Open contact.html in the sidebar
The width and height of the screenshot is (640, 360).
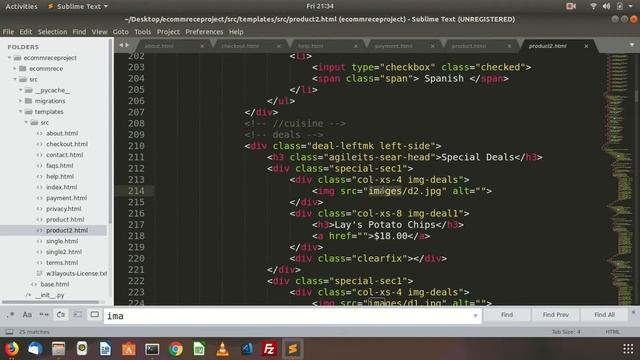[64, 155]
